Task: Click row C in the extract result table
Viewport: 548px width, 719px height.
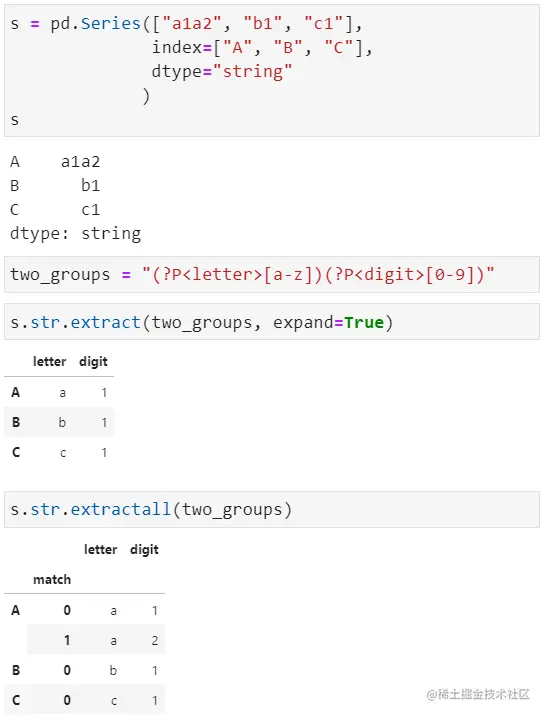Action: pos(59,453)
